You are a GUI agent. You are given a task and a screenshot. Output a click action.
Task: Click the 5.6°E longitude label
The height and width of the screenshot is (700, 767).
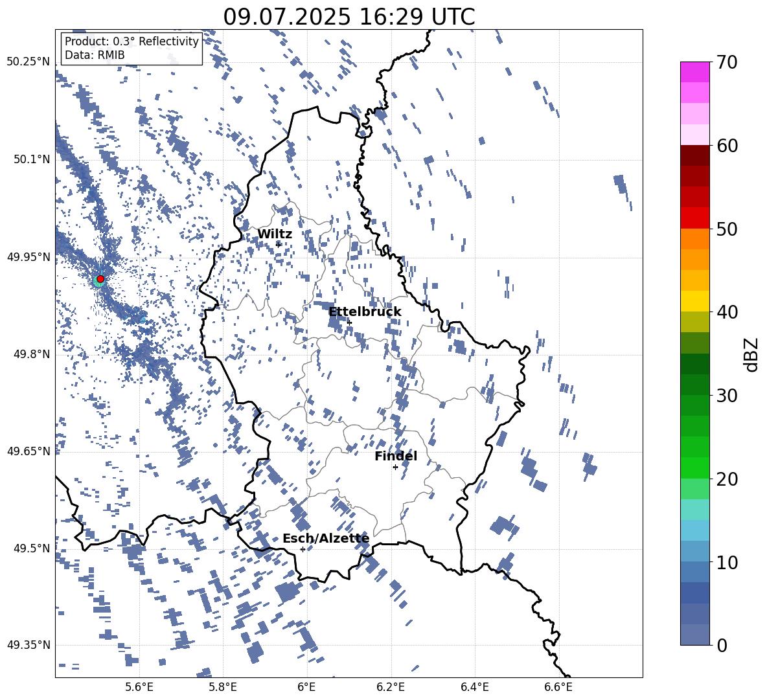(139, 687)
